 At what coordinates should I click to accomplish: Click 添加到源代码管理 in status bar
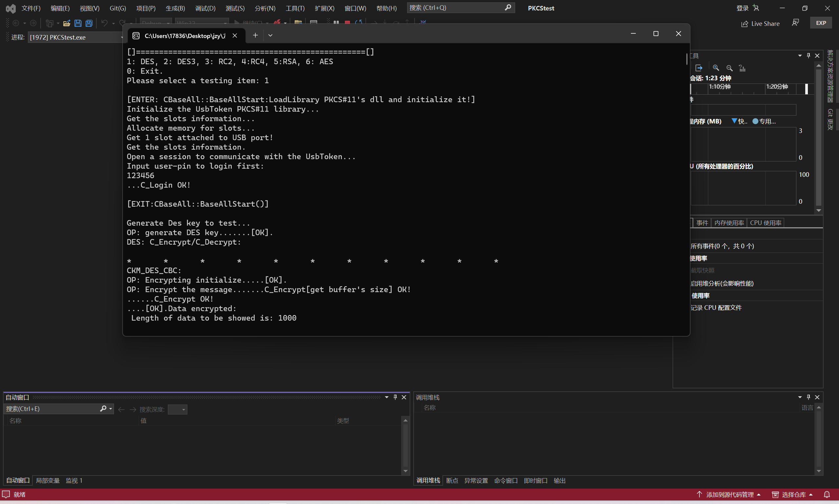[729, 495]
